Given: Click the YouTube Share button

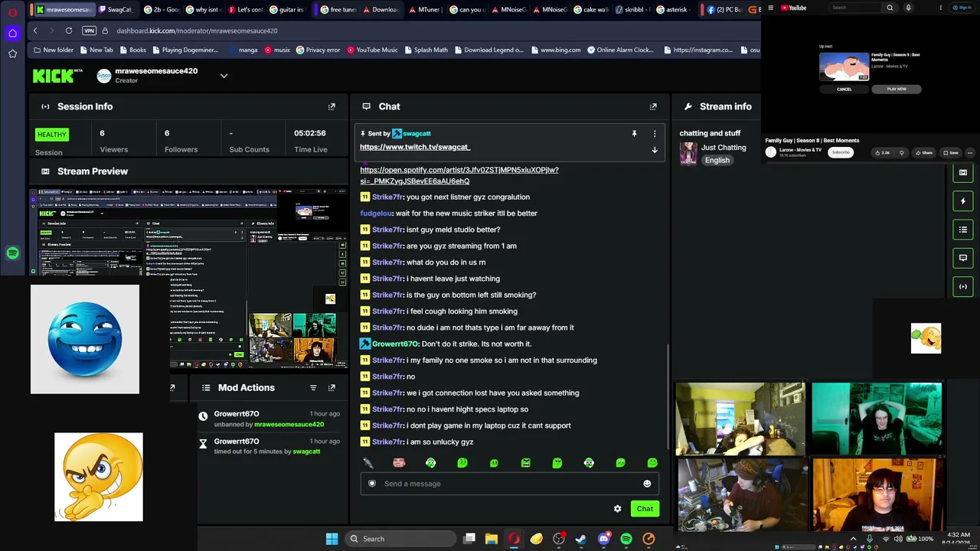Looking at the screenshot, I should [925, 152].
